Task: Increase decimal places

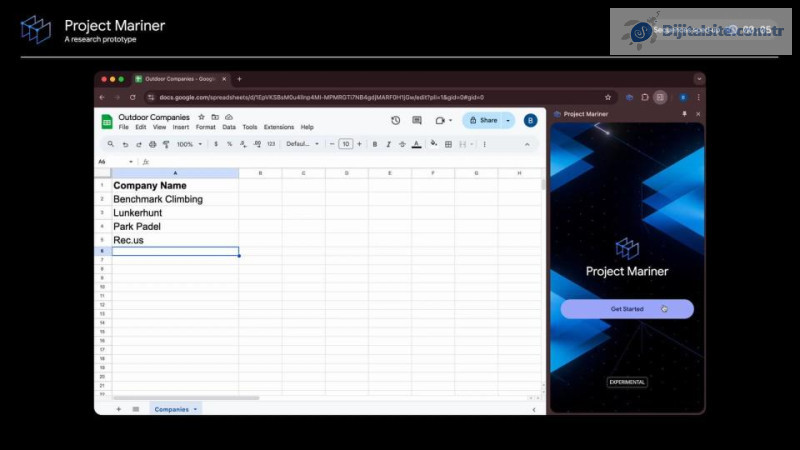Action: point(257,144)
